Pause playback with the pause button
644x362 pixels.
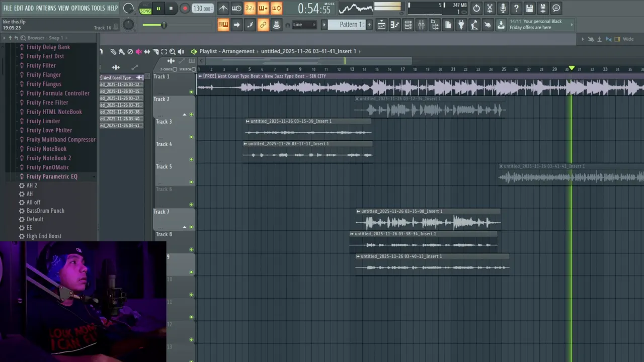[158, 9]
